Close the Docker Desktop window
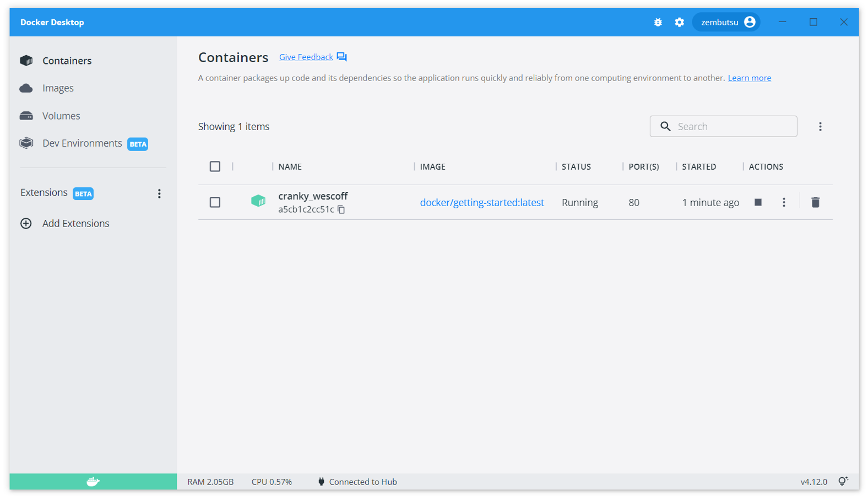 pos(843,22)
